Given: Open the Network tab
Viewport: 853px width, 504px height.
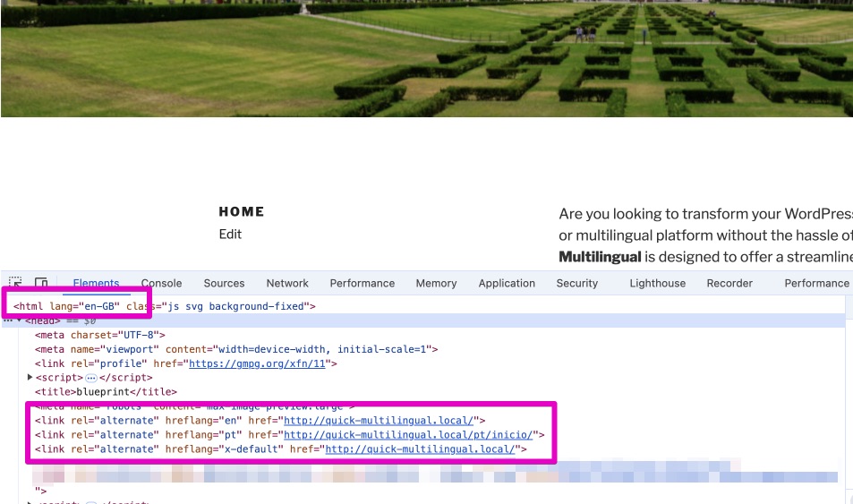Looking at the screenshot, I should [287, 283].
